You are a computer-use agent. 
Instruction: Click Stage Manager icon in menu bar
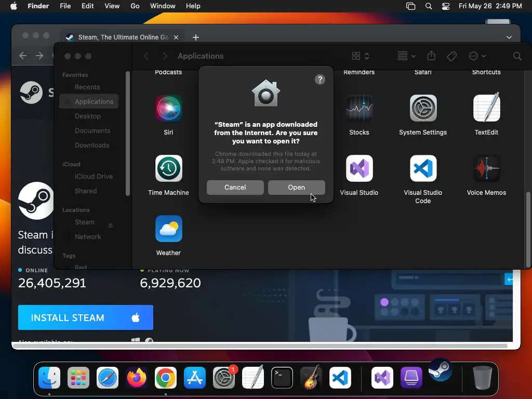pyautogui.click(x=410, y=6)
